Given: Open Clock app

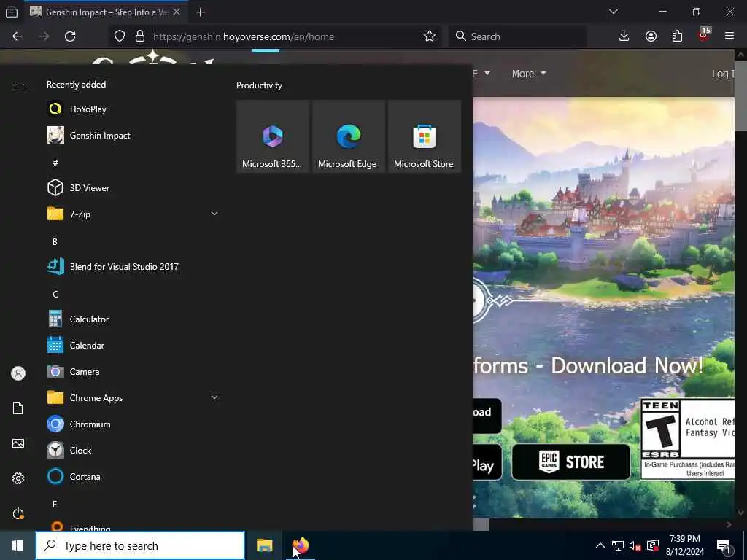Looking at the screenshot, I should 133,450.
